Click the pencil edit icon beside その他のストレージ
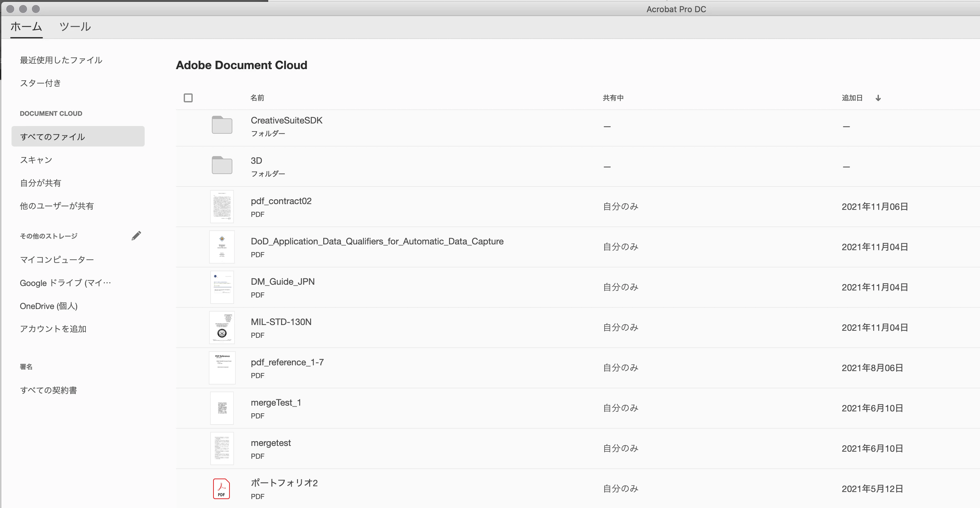Viewport: 980px width, 508px height. [x=136, y=236]
